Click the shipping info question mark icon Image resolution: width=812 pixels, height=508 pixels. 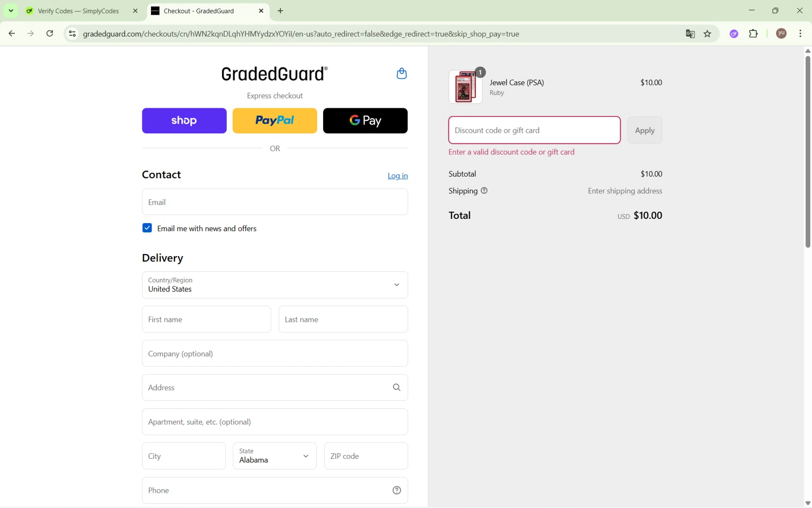(x=484, y=191)
